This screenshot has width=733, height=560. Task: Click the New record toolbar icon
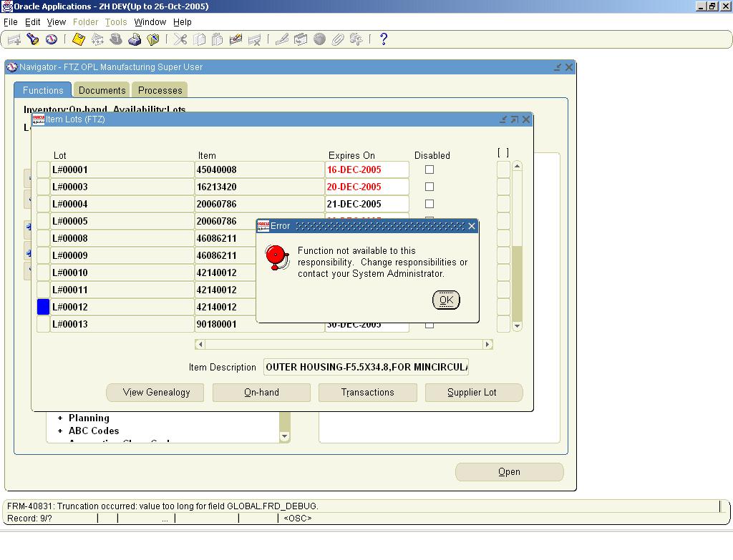[14, 40]
